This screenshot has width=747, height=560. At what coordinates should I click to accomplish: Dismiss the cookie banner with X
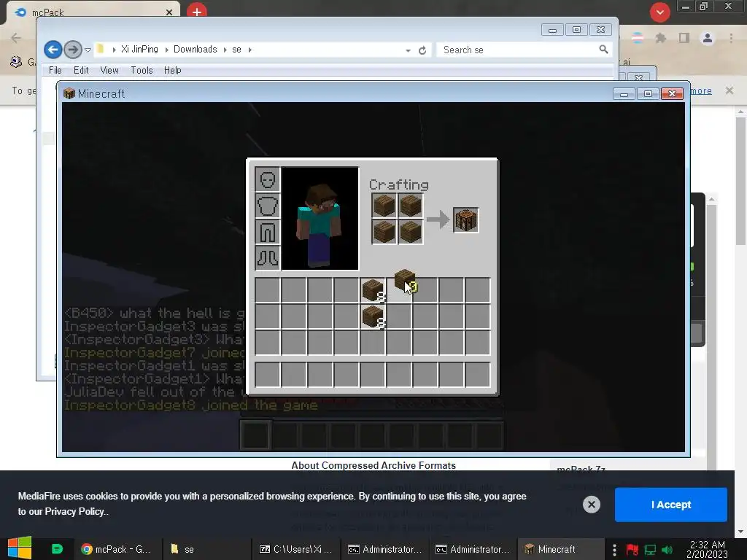591,505
